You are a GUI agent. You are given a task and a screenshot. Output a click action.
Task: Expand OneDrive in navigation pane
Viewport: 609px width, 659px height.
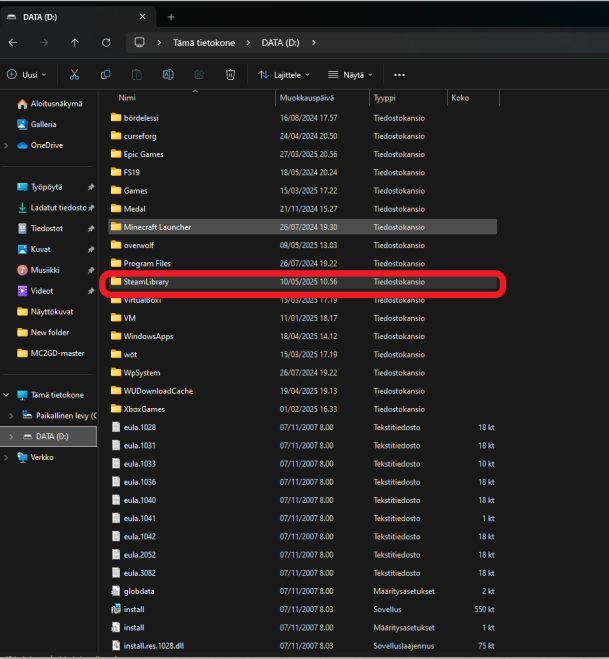tap(6, 145)
